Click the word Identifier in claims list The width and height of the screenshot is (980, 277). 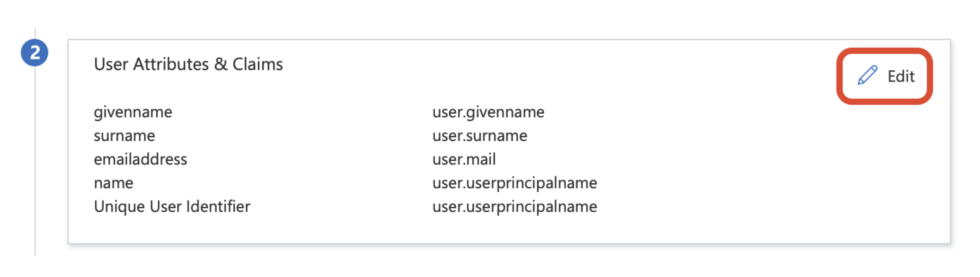(x=218, y=207)
